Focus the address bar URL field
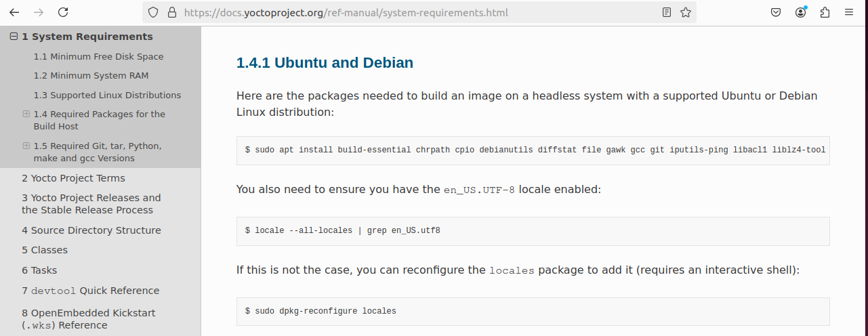The image size is (868, 336). tap(419, 12)
